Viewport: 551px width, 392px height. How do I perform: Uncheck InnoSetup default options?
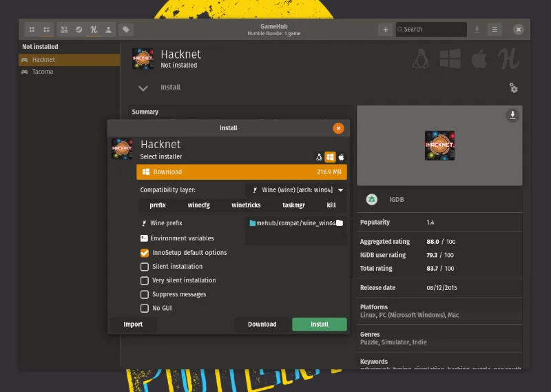coord(145,253)
